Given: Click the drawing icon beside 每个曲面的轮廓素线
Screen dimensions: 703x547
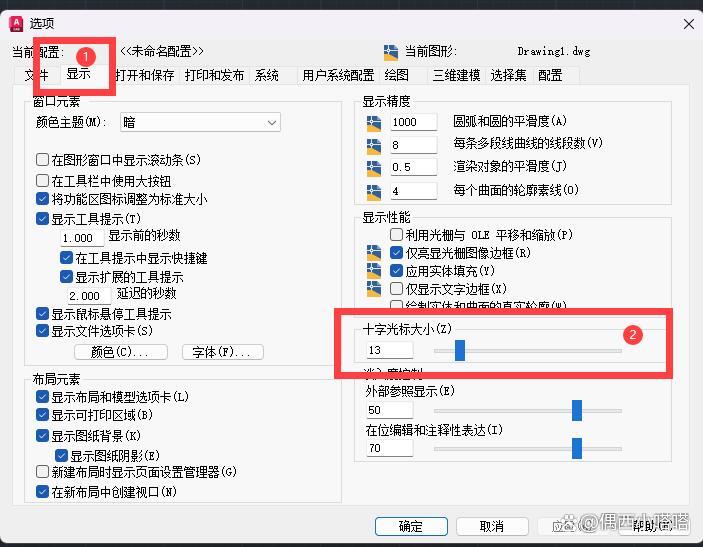Looking at the screenshot, I should (x=373, y=192).
